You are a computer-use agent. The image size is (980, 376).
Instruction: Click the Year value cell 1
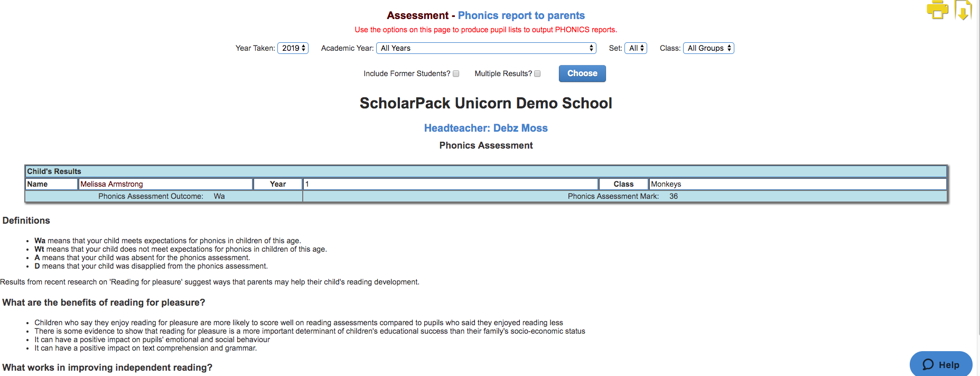[450, 184]
